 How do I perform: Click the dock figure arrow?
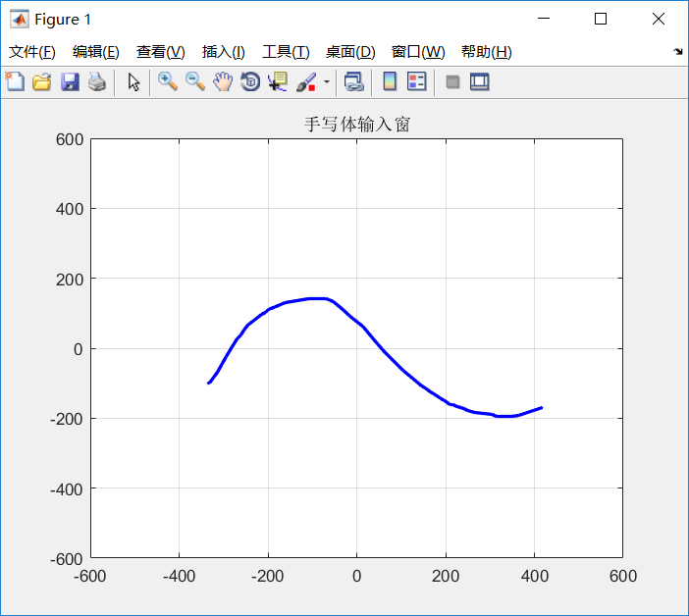click(x=678, y=52)
